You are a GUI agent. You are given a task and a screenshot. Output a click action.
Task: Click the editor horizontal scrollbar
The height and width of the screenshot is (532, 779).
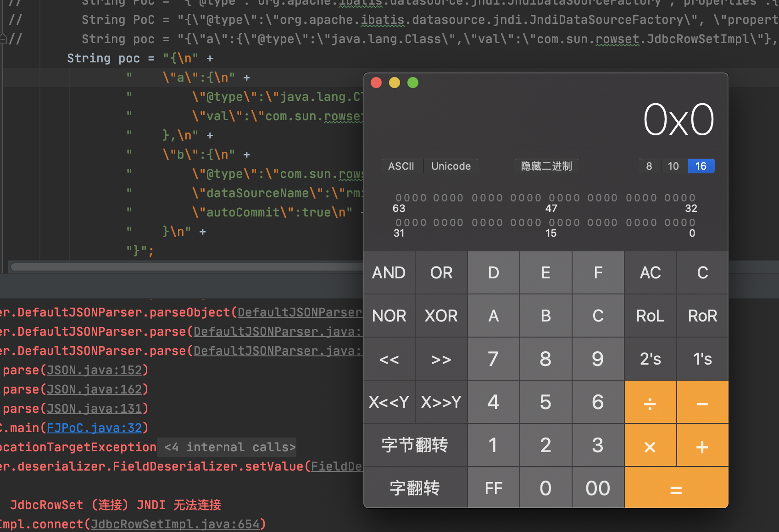pos(184,267)
